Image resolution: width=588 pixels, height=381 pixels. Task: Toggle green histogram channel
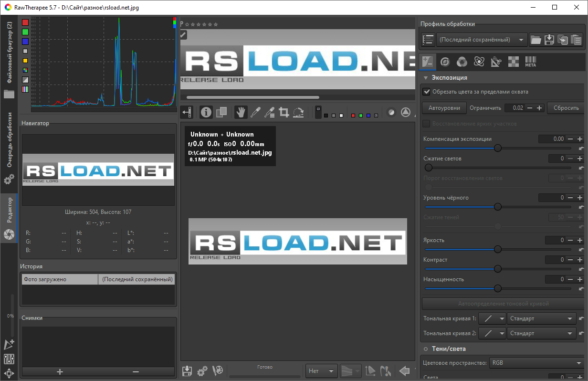pyautogui.click(x=25, y=32)
